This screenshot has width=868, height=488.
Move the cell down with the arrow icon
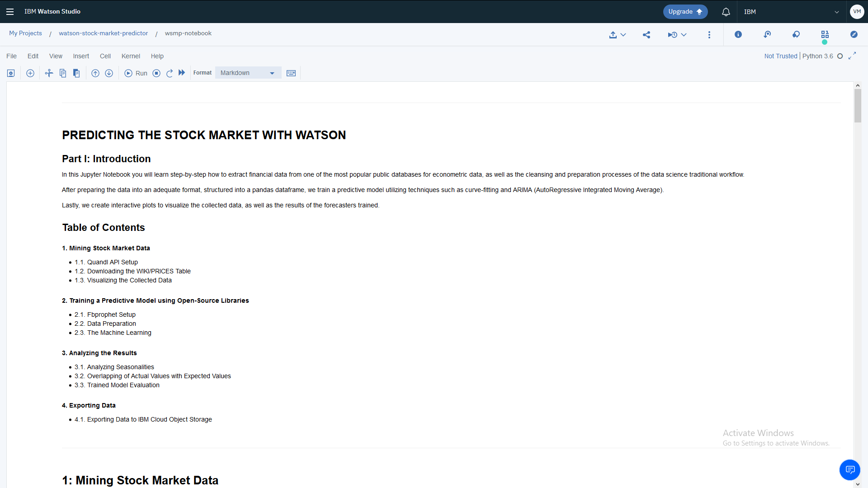[x=109, y=73]
